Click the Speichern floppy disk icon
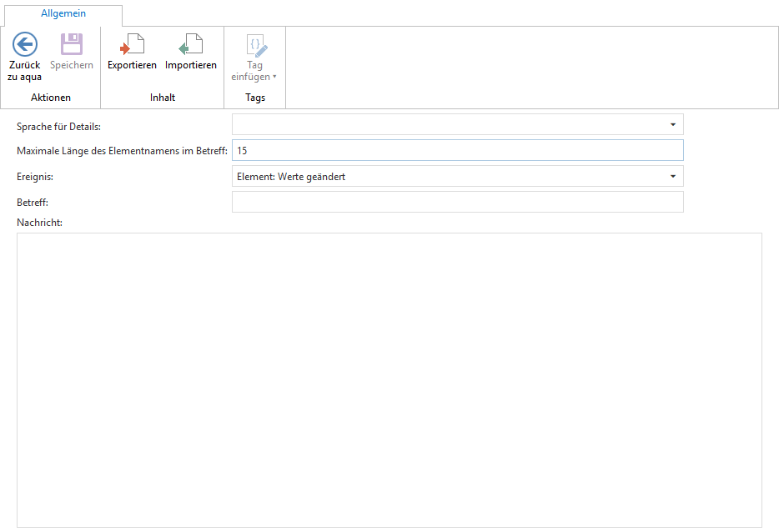 72,44
